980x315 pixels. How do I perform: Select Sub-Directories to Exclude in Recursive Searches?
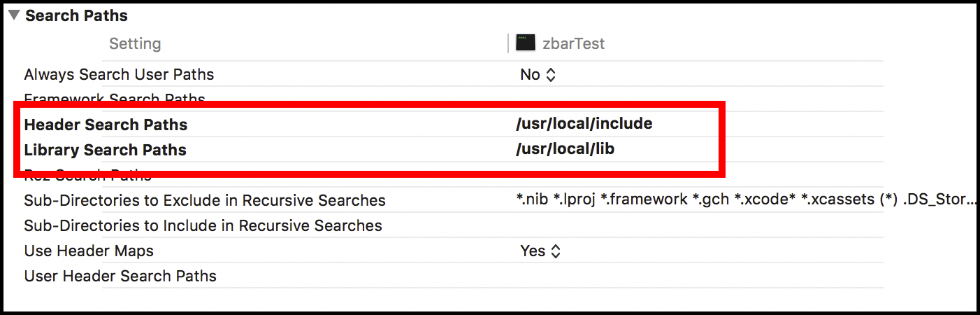point(205,200)
